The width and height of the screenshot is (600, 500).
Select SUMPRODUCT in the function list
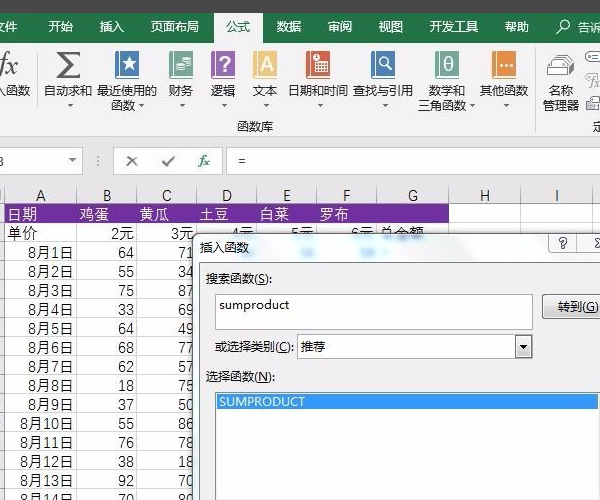click(x=262, y=401)
